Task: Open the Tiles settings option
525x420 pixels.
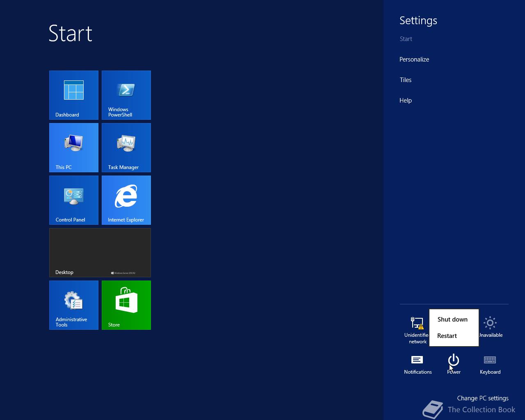Action: 406,80
